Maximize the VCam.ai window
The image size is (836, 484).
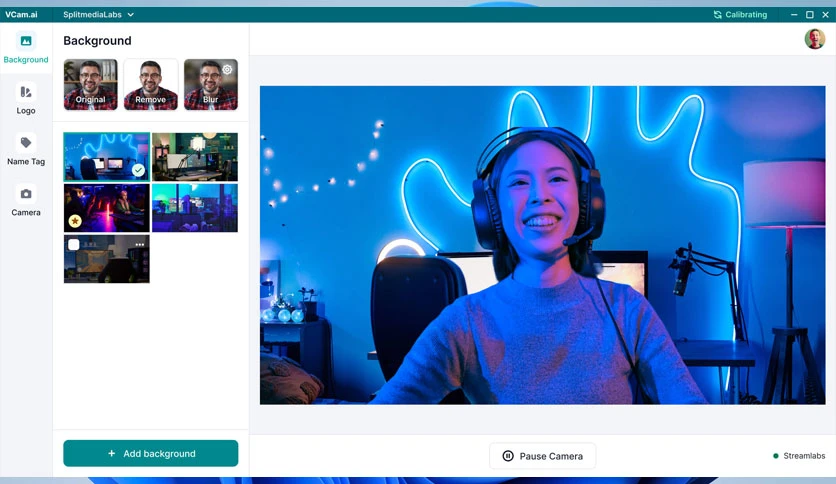point(809,14)
